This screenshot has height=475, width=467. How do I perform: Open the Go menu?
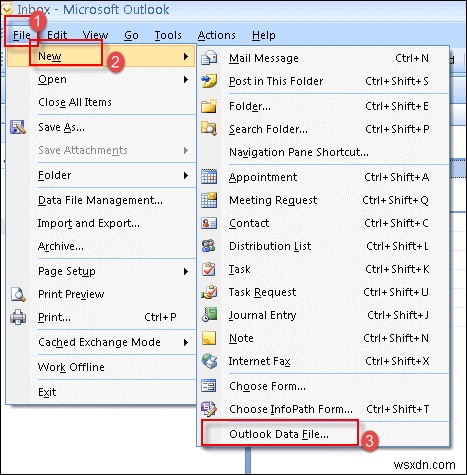click(131, 35)
